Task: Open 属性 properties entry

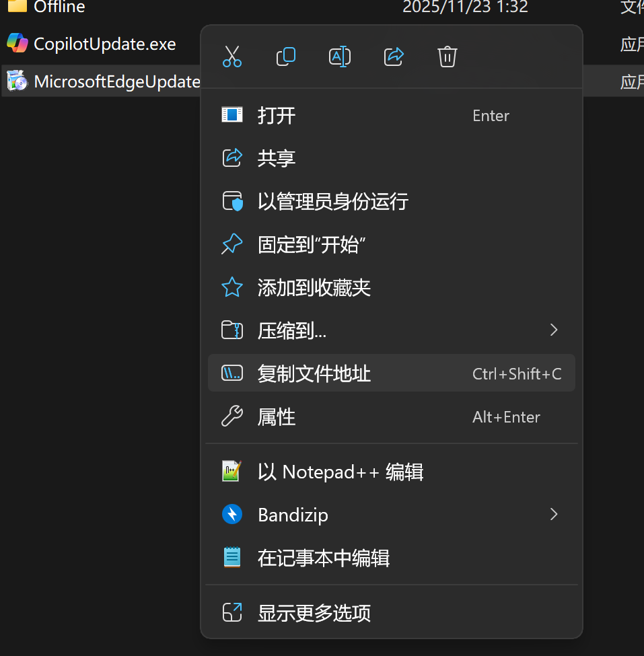Action: point(277,417)
